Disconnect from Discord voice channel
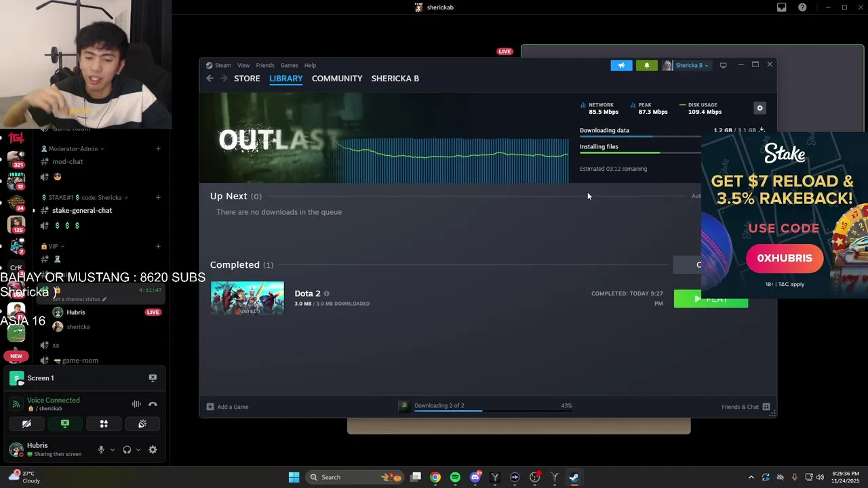Screen dimensions: 868x488 click(x=153, y=404)
